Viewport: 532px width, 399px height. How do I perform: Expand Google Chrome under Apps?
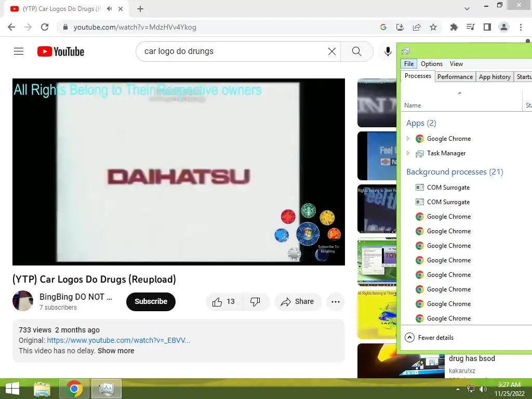tap(408, 138)
